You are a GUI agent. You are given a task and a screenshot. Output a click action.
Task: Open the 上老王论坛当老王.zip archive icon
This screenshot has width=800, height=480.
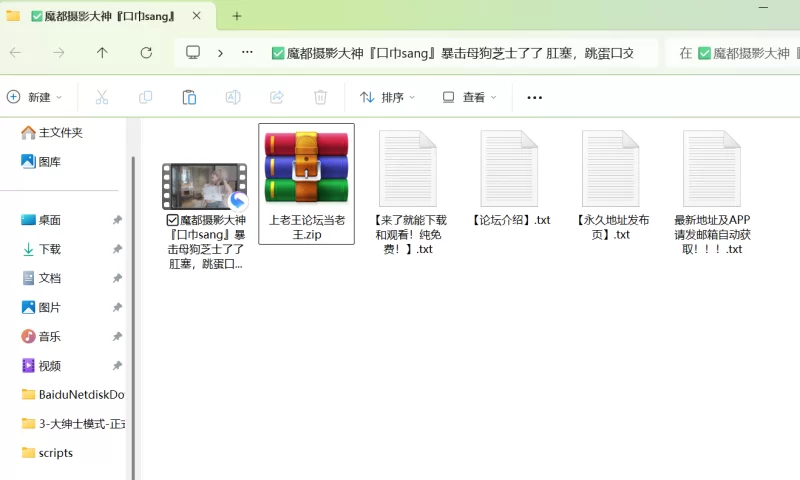[306, 168]
